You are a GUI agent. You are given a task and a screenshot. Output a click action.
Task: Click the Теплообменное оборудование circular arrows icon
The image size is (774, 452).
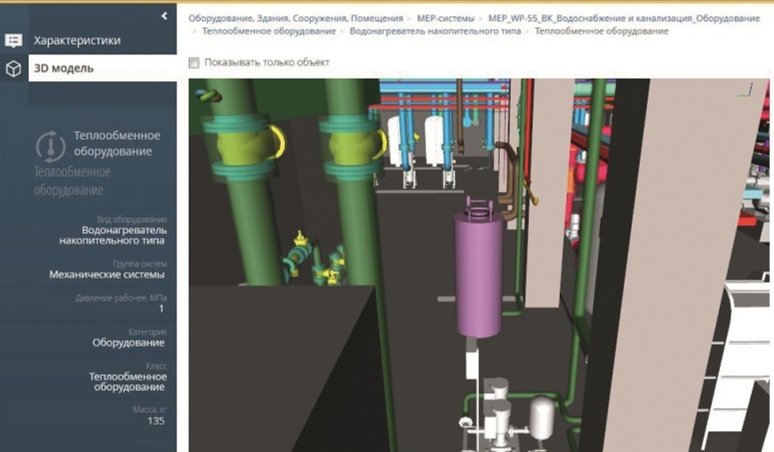(50, 146)
